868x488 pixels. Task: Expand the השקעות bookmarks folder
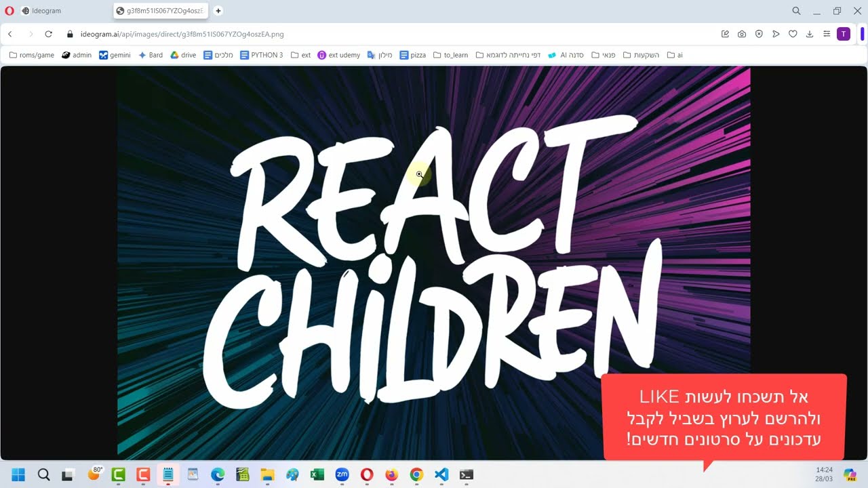[641, 55]
